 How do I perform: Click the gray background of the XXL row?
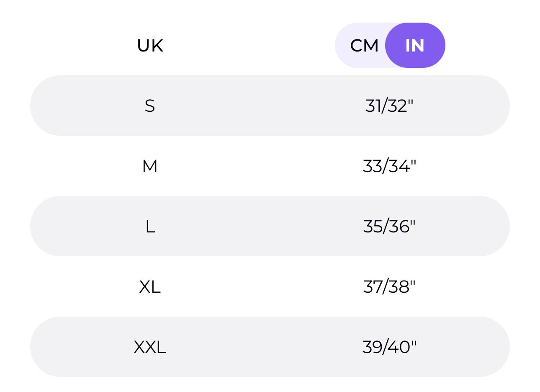pos(268,347)
